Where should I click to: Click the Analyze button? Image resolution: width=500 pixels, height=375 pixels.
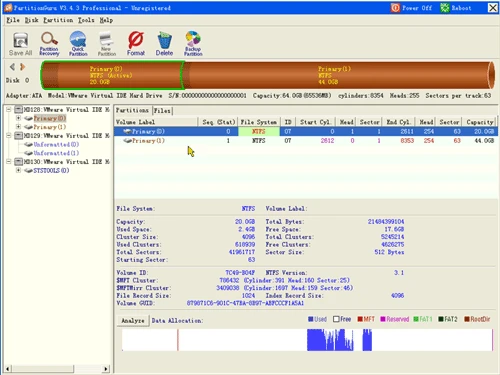(x=133, y=320)
